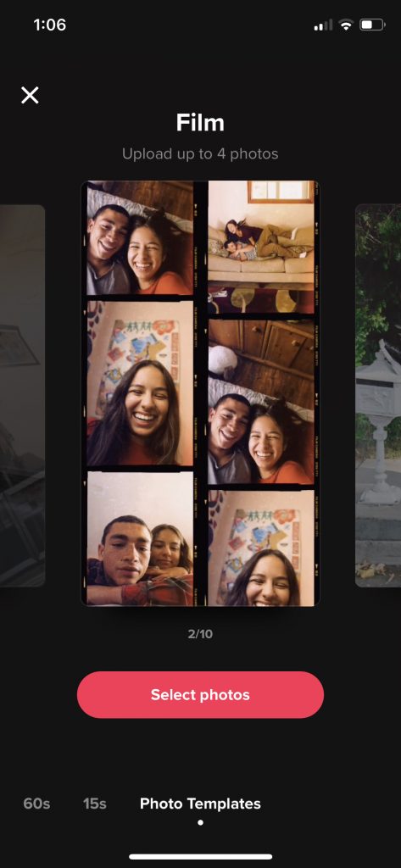This screenshot has height=868, width=401.
Task: Tap the Select photos button
Action: tap(200, 695)
